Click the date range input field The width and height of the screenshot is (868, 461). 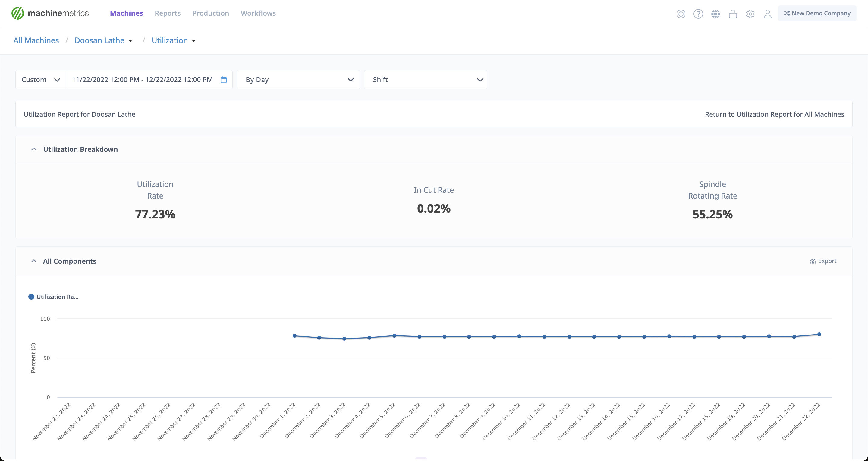click(x=142, y=80)
